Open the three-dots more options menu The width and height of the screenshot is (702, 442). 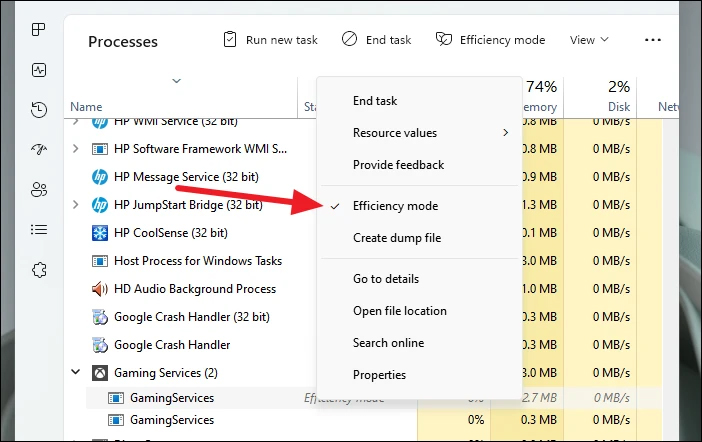(x=653, y=40)
